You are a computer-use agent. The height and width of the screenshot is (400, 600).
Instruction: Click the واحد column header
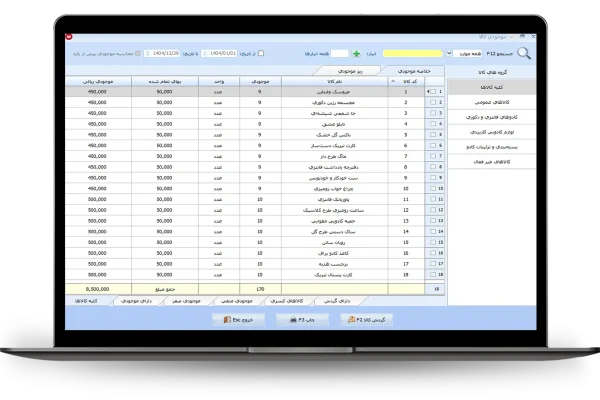click(219, 82)
